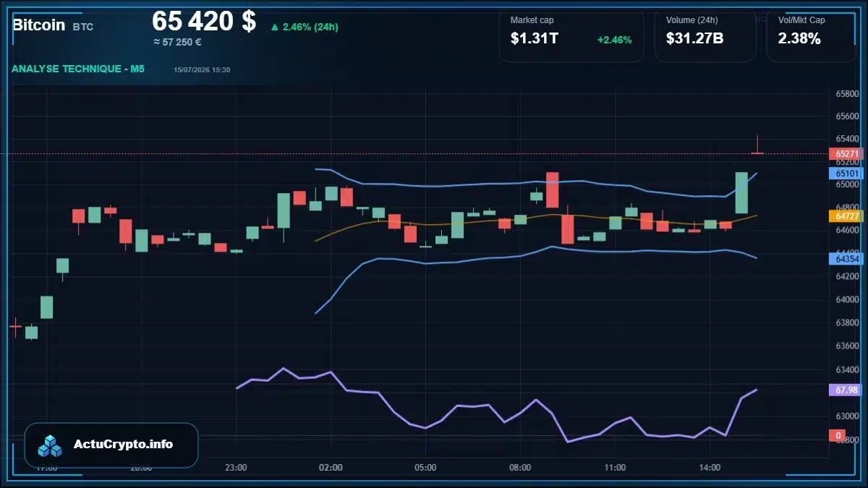Viewport: 868px width, 488px height.
Task: Click the 63400 price axis label
Action: (847, 371)
